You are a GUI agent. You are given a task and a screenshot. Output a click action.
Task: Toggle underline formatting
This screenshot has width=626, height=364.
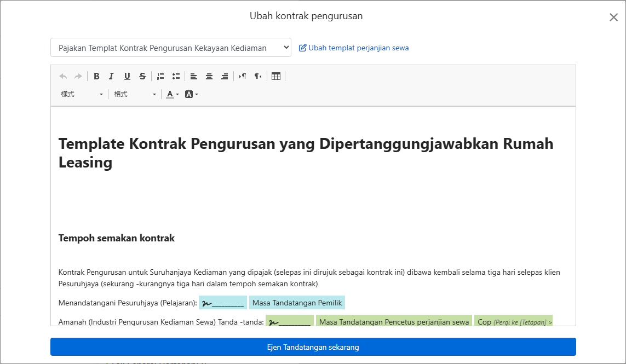[x=127, y=76]
